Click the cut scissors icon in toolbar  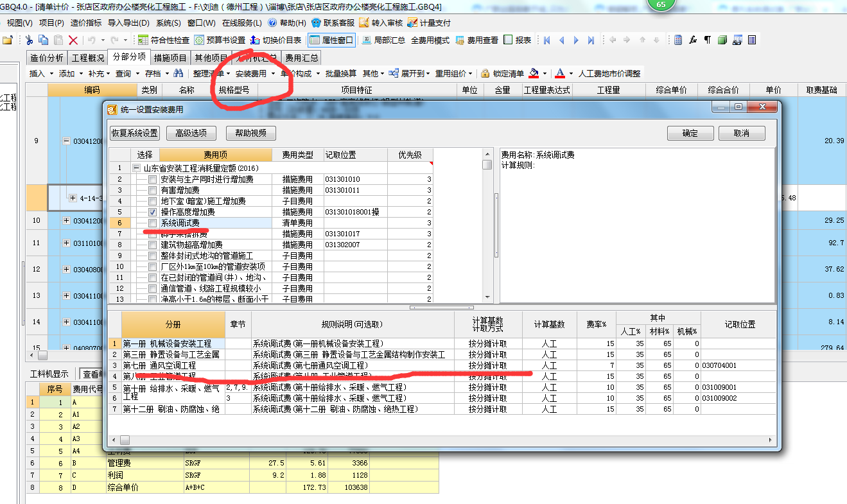[x=29, y=40]
